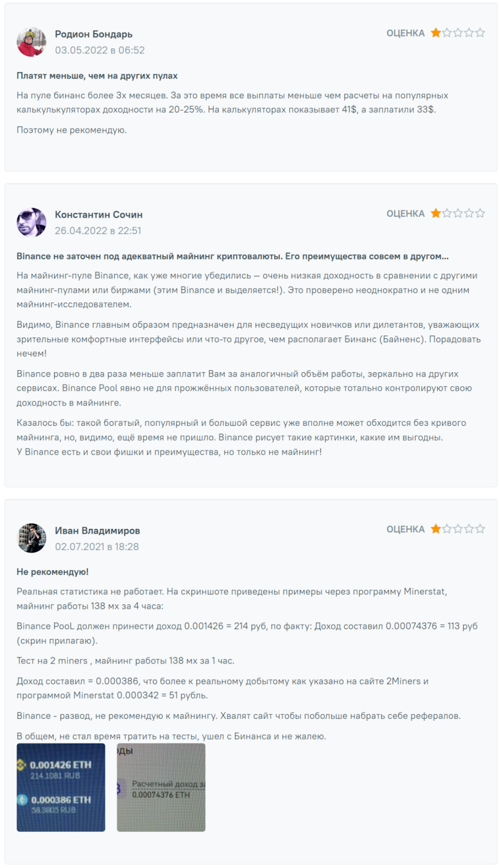Open the 0.00074376 ETH screenshot thumbnail
The height and width of the screenshot is (868, 499).
tap(161, 787)
